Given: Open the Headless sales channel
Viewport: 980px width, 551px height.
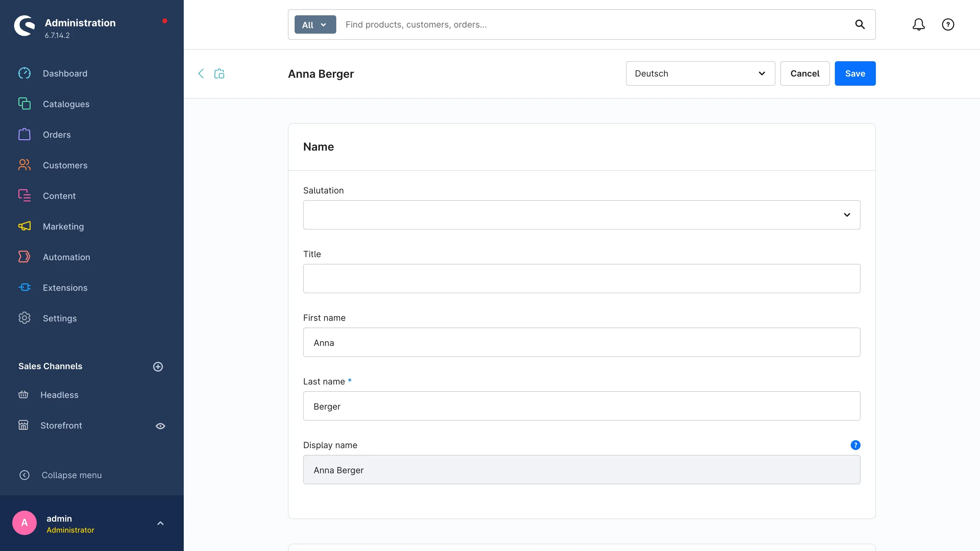Looking at the screenshot, I should coord(59,395).
